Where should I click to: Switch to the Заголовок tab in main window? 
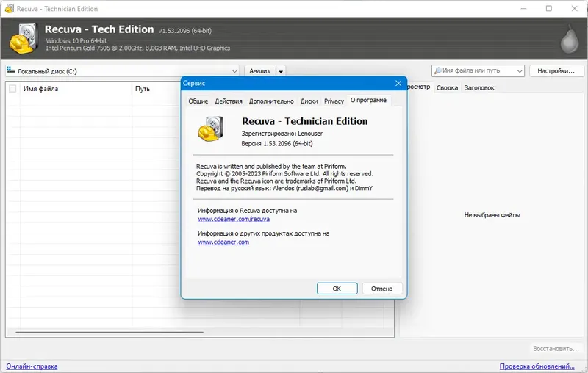tap(479, 87)
